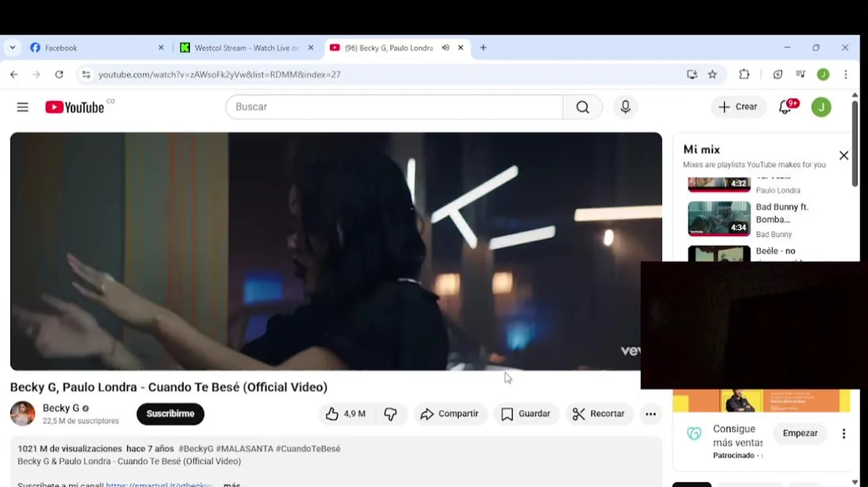The width and height of the screenshot is (868, 487).
Task: Click in the Buscar search field
Action: pos(395,107)
